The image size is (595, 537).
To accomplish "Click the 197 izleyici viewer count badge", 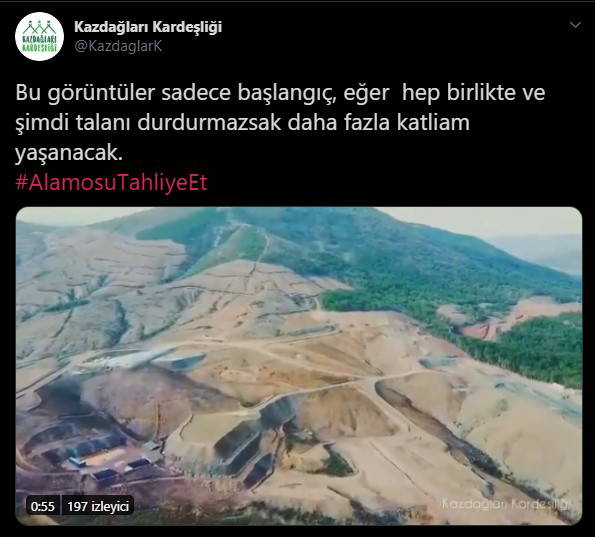I will coord(98,506).
